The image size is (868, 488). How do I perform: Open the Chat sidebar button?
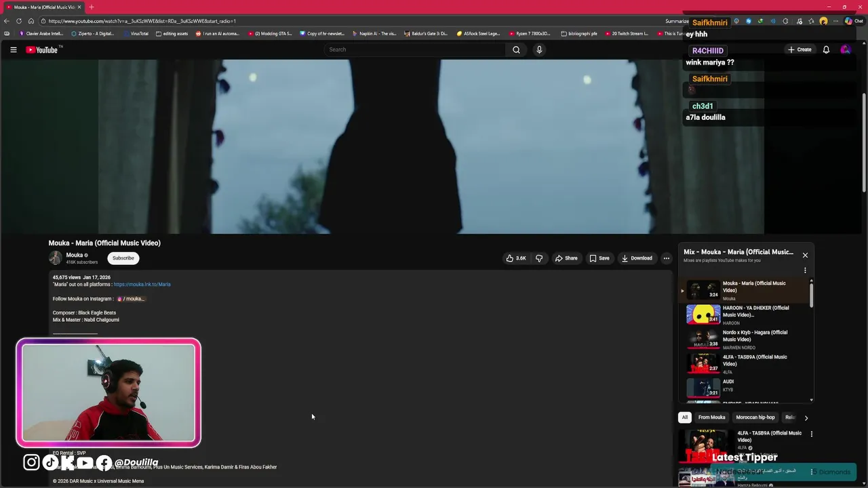[854, 21]
